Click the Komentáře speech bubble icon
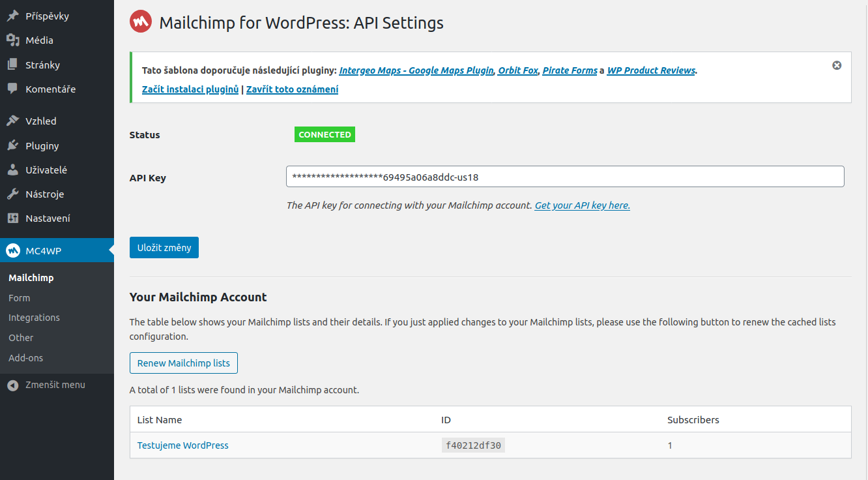The image size is (868, 480). [13, 89]
